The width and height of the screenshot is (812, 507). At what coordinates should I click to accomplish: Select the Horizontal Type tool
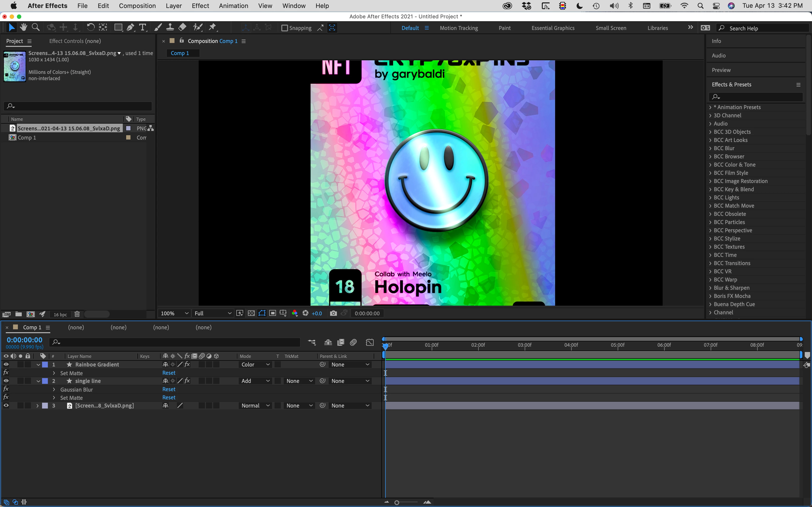143,28
